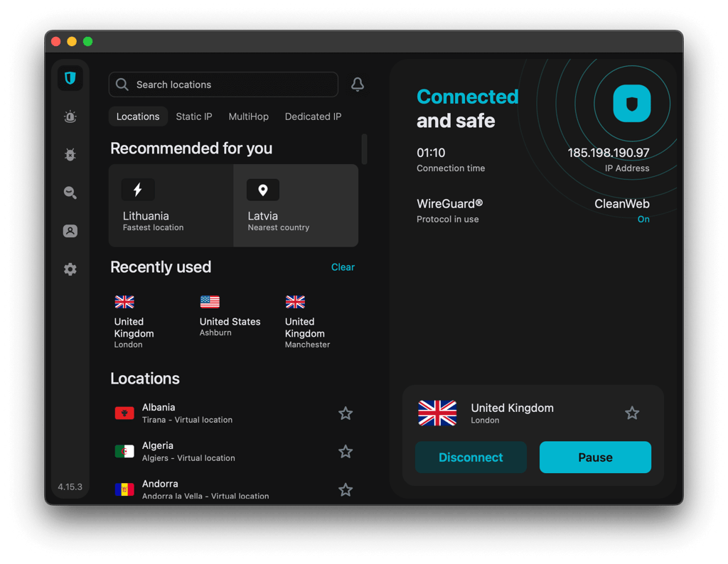Click the lightning bolt icon for Lithuania
Screen dimensions: 728x564
[138, 190]
